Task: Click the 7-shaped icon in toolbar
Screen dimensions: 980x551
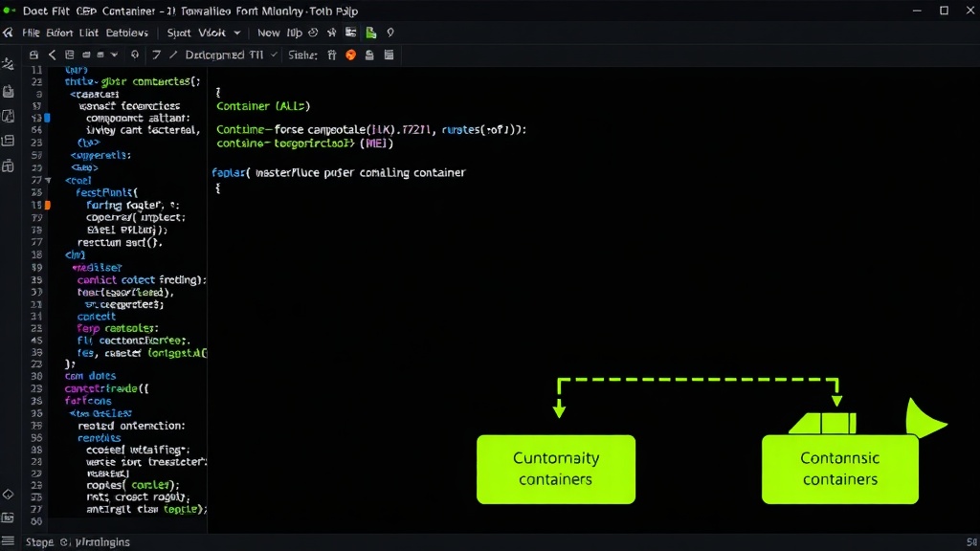Action: 156,55
